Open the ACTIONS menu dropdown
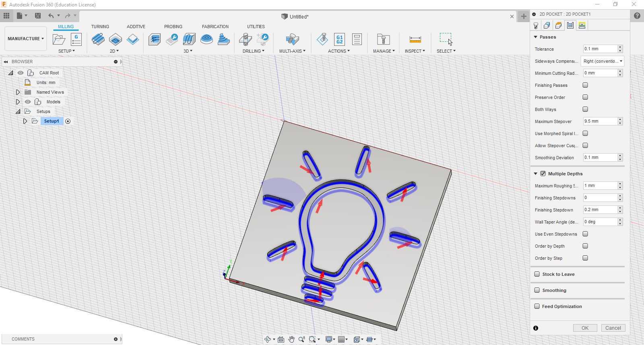 pos(339,51)
